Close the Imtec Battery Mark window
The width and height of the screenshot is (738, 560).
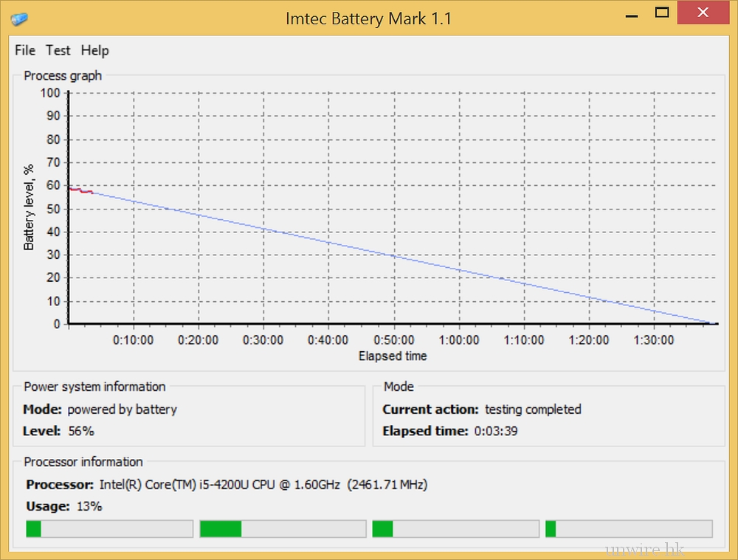coord(702,13)
